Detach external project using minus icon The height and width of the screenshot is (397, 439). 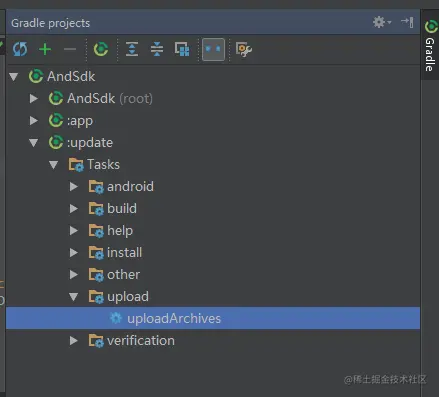pyautogui.click(x=70, y=49)
